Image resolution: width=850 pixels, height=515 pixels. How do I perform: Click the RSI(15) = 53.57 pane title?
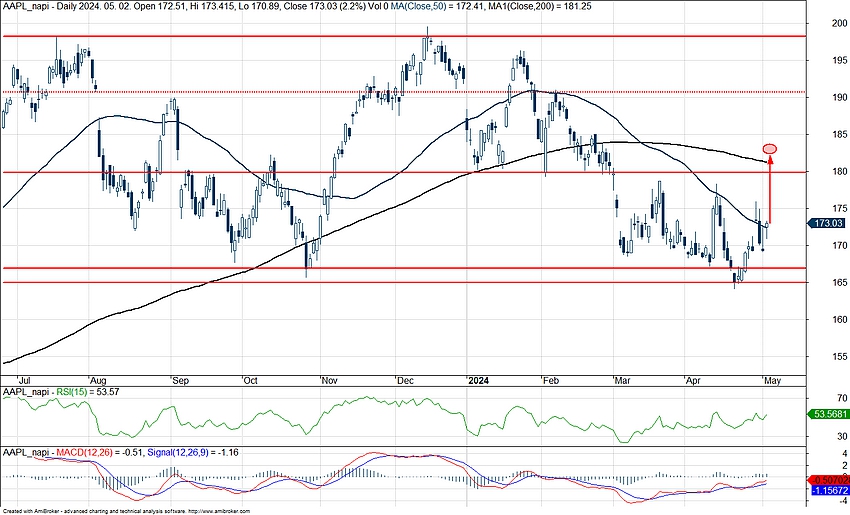point(61,392)
